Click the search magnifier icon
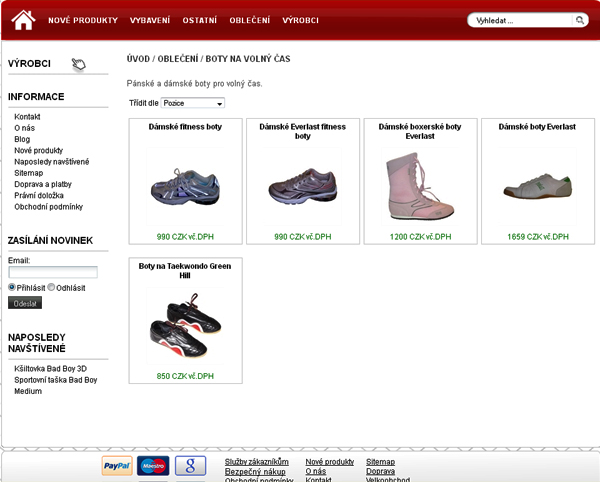This screenshot has width=600, height=482. pyautogui.click(x=580, y=20)
